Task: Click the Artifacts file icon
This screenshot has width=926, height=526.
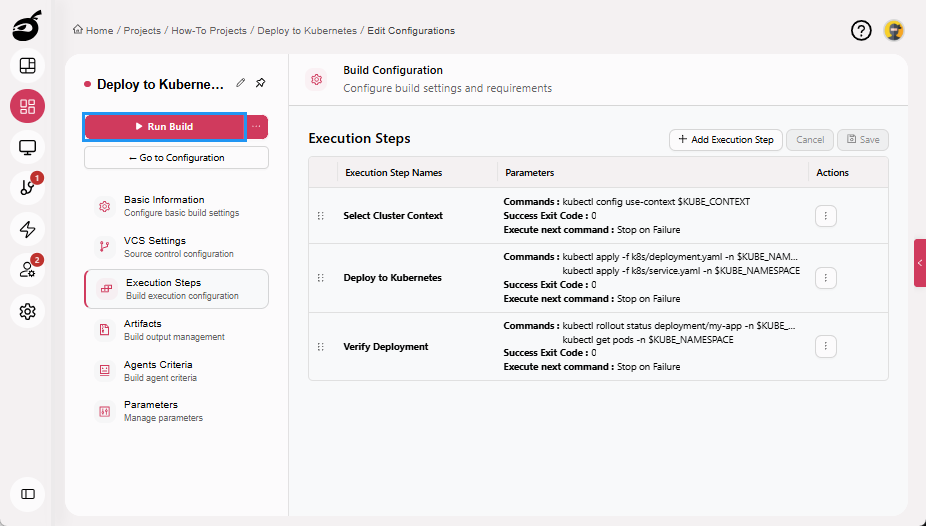Action: (105, 330)
